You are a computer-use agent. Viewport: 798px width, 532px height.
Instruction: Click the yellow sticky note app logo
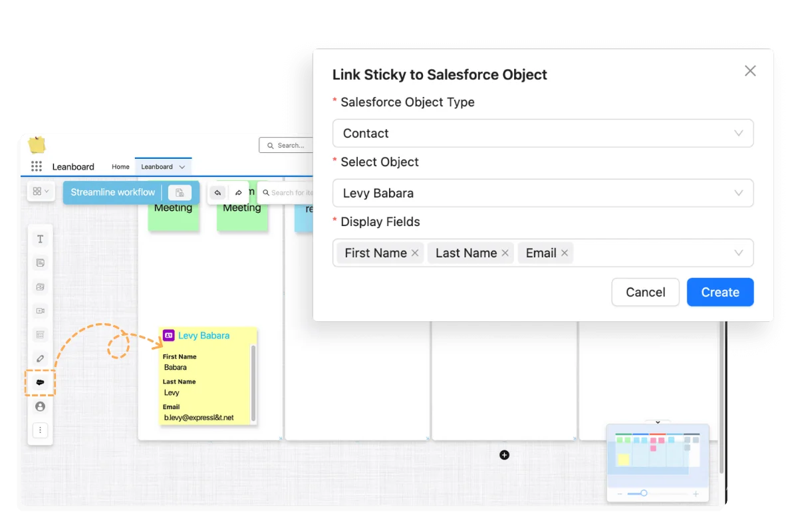coord(37,144)
